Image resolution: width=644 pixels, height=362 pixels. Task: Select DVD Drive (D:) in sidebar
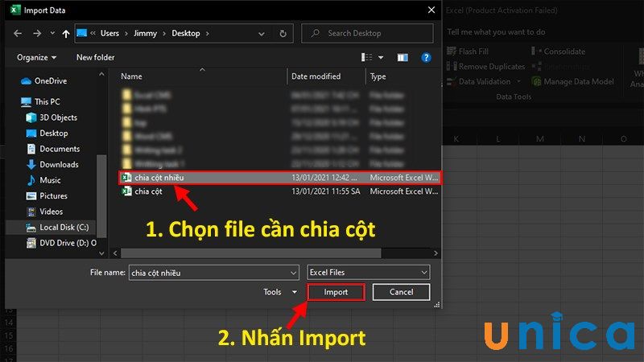pos(68,243)
